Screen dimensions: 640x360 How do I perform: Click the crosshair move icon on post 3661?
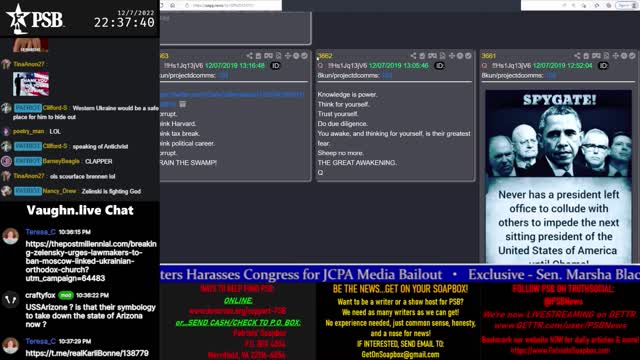616,56
